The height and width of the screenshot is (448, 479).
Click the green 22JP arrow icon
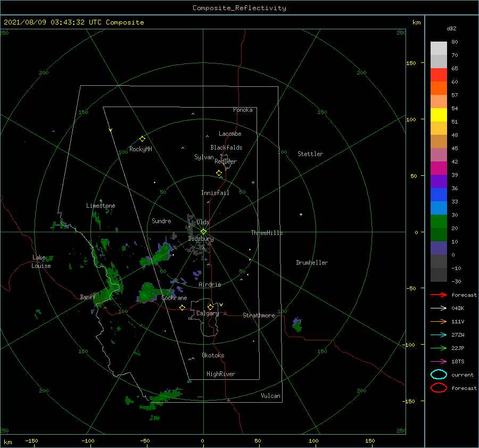[x=439, y=348]
